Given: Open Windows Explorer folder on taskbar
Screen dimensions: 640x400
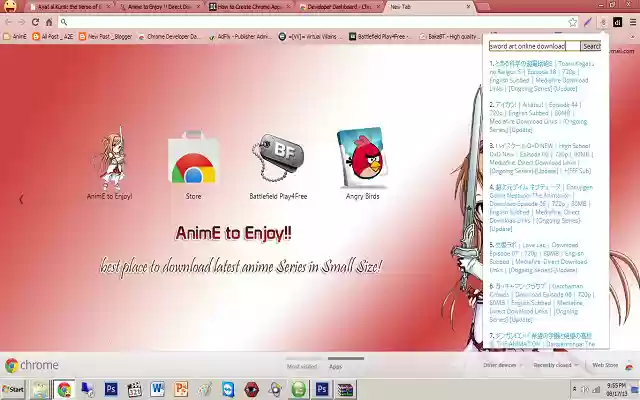Looking at the screenshot, I should (x=40, y=389).
